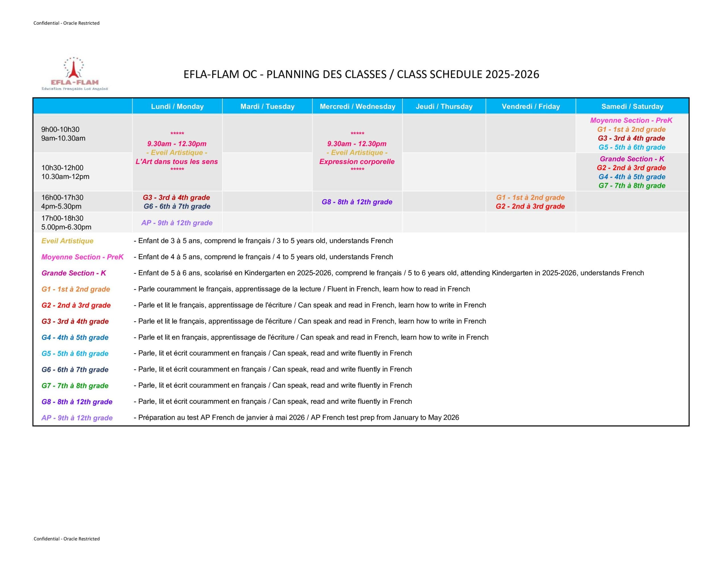Click 'Confidential - Oracle Restricted' footer at page bottom
The height and width of the screenshot is (562, 728).
tap(67, 539)
